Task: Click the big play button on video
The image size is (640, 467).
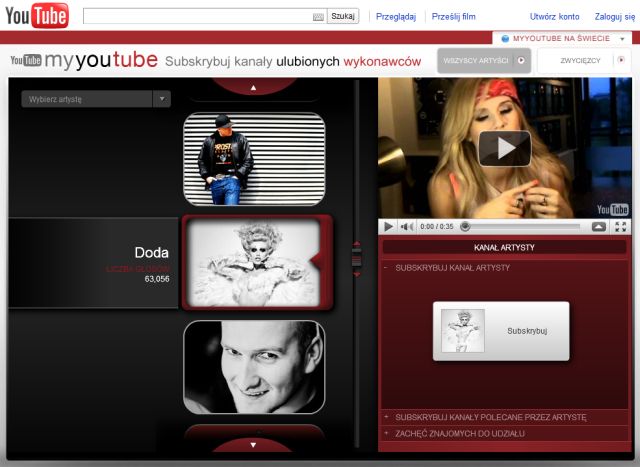Action: click(x=504, y=149)
